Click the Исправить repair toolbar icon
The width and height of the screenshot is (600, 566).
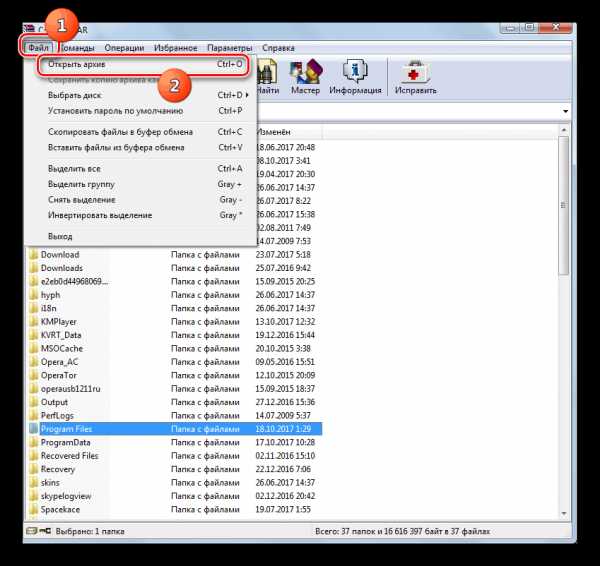pos(416,72)
